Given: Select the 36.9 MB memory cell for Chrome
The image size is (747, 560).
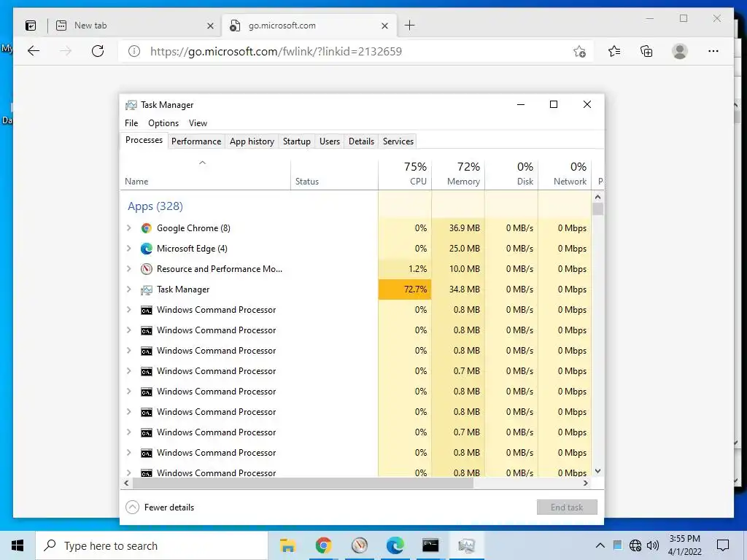Looking at the screenshot, I should [458, 228].
